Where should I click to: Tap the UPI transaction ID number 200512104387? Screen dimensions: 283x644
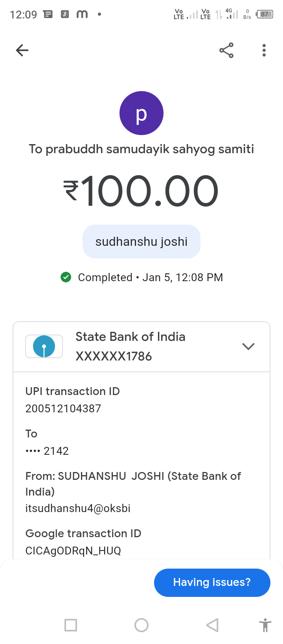(x=63, y=408)
